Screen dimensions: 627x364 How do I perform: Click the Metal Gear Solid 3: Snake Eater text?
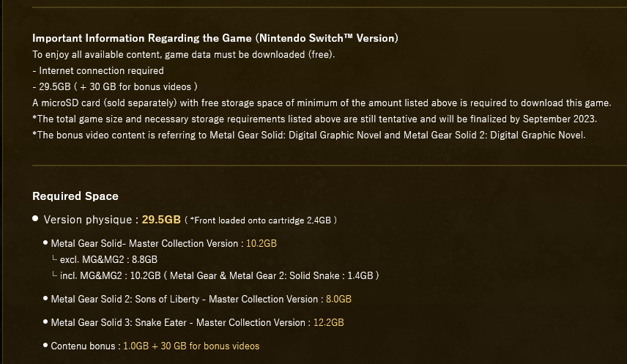click(x=119, y=322)
